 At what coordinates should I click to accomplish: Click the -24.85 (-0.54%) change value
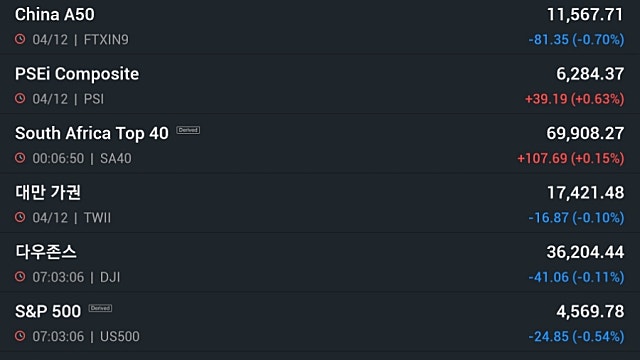[x=576, y=336]
